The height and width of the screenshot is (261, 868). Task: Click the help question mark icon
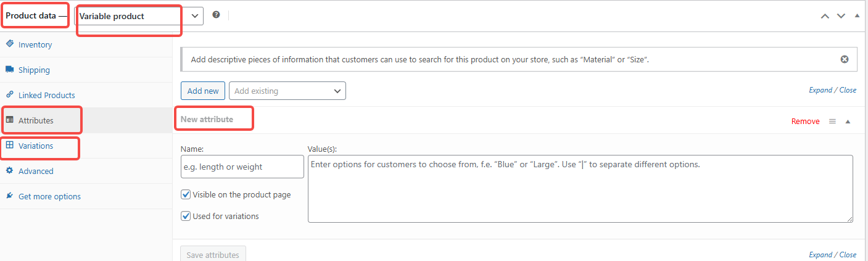[x=216, y=15]
